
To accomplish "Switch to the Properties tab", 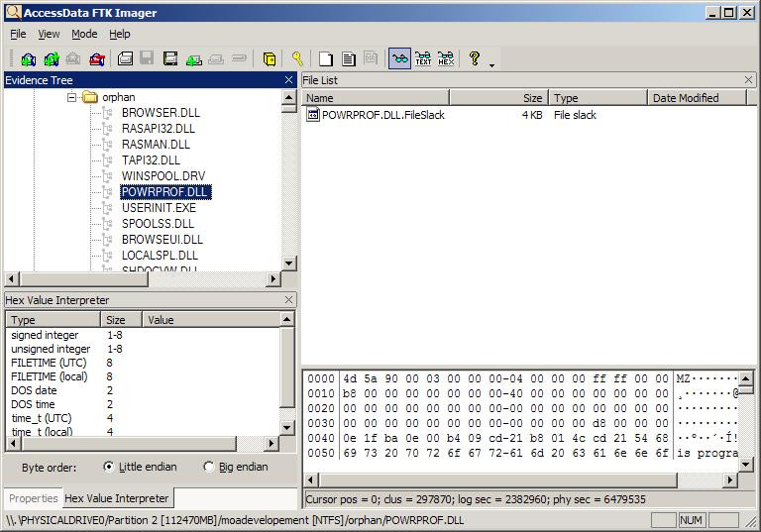I will coord(33,498).
